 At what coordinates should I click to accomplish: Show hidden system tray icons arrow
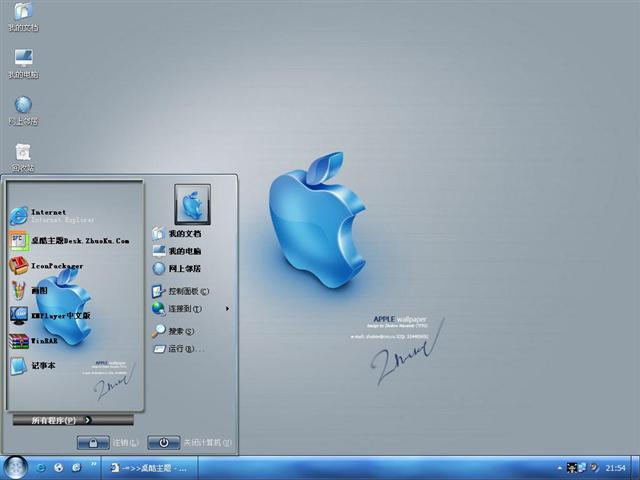(x=560, y=467)
